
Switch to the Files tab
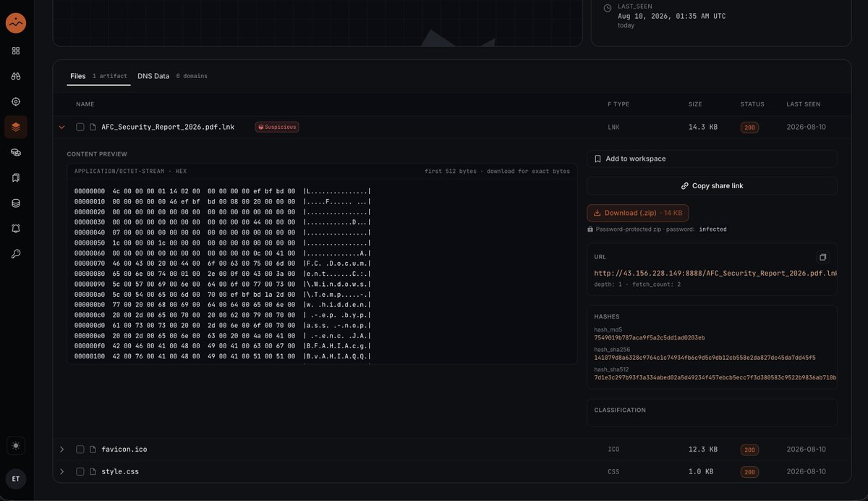[98, 76]
